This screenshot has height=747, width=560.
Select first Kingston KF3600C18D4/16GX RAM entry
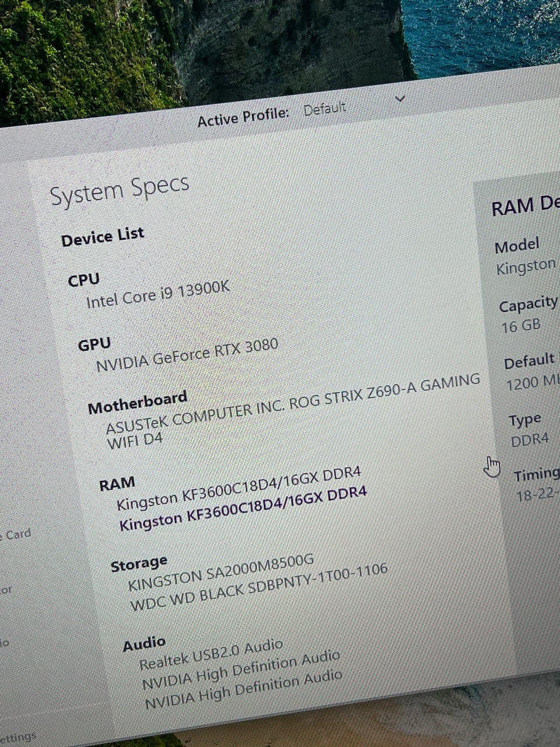click(x=239, y=488)
